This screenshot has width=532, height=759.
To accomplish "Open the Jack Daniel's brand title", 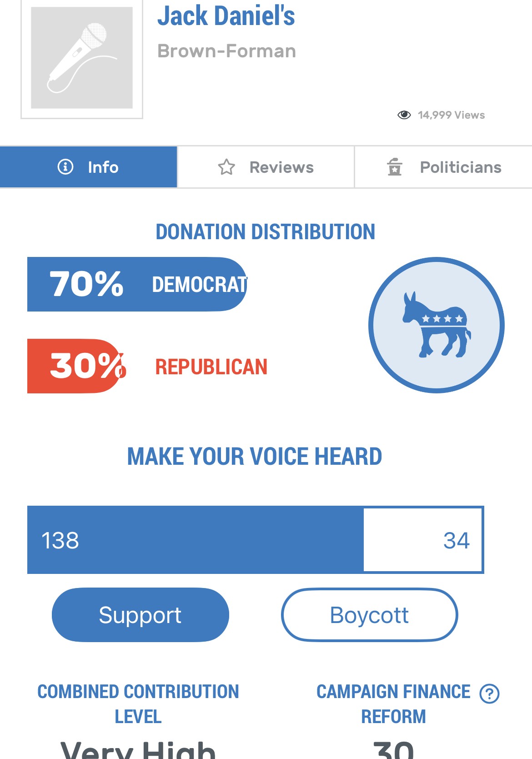I will tap(226, 16).
